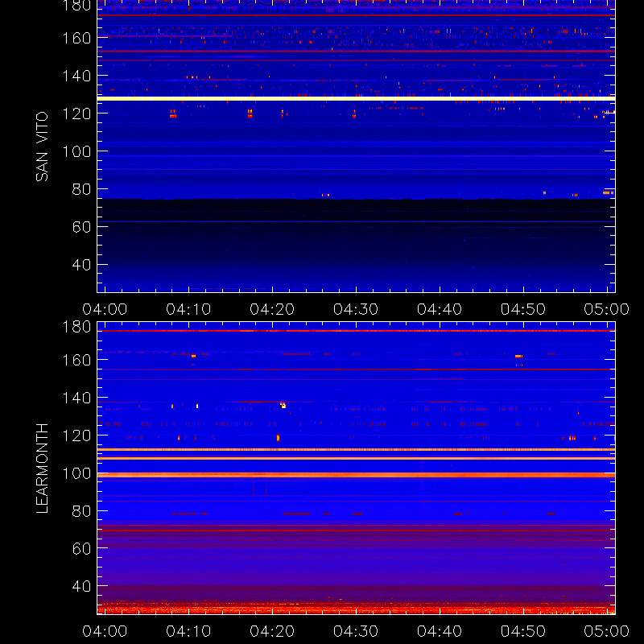This screenshot has height=644, width=644.
Task: Pick the 160 tick label on Learmonth plot
Action: [76, 360]
